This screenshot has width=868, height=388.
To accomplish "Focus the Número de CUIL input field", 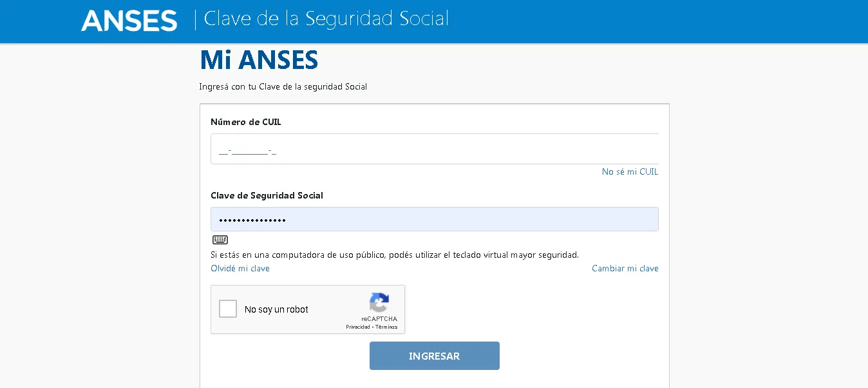I will pyautogui.click(x=434, y=150).
